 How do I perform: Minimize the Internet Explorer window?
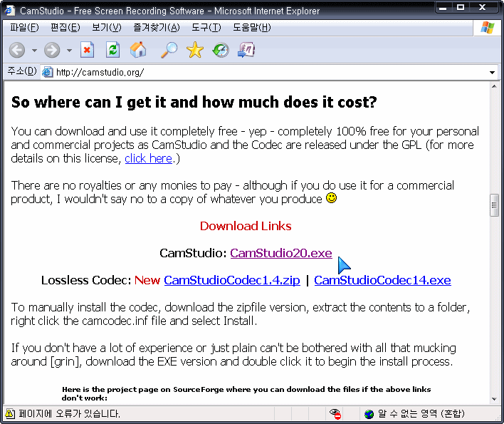443,8
